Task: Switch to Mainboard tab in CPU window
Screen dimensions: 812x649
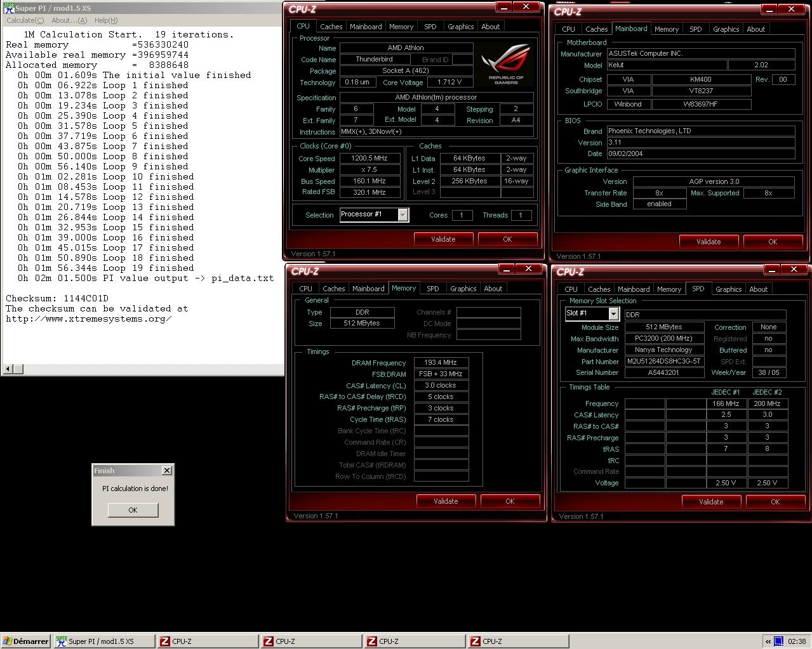Action: (x=366, y=27)
